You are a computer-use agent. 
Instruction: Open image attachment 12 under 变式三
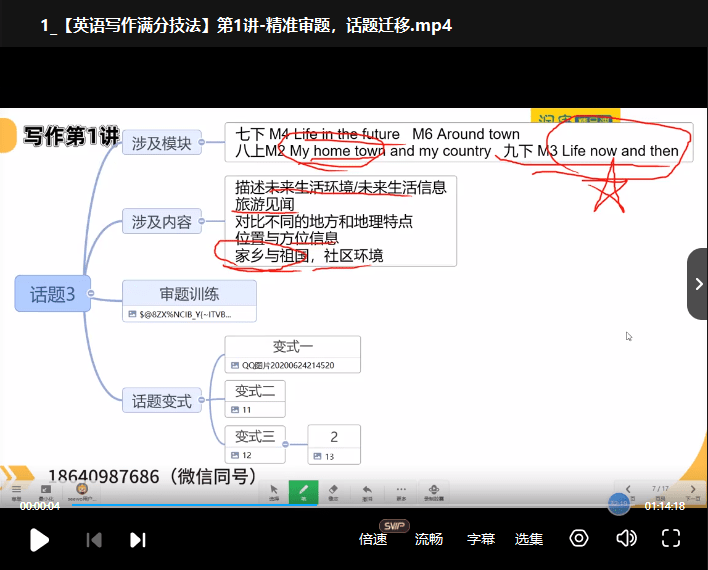pos(241,455)
